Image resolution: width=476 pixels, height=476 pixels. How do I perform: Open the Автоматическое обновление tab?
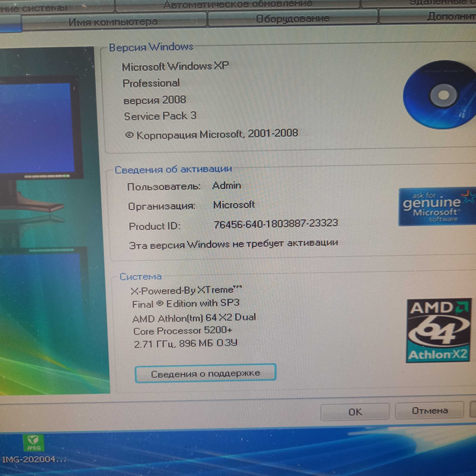[238, 4]
